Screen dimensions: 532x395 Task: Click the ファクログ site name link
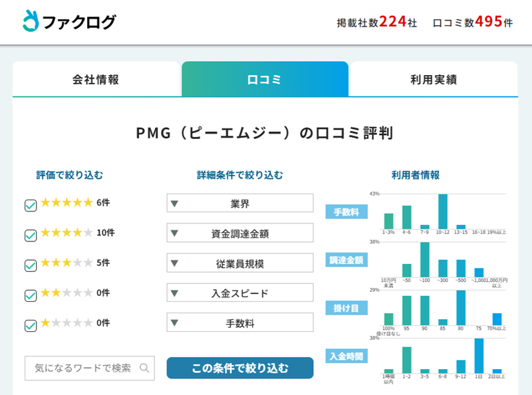(79, 22)
